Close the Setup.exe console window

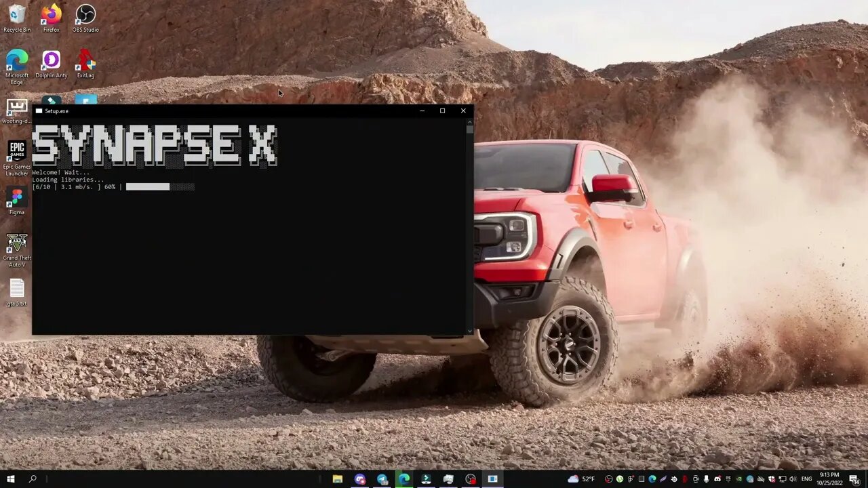tap(463, 111)
